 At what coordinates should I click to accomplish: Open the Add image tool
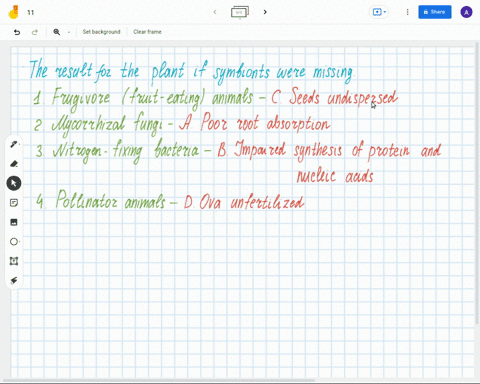click(x=14, y=222)
